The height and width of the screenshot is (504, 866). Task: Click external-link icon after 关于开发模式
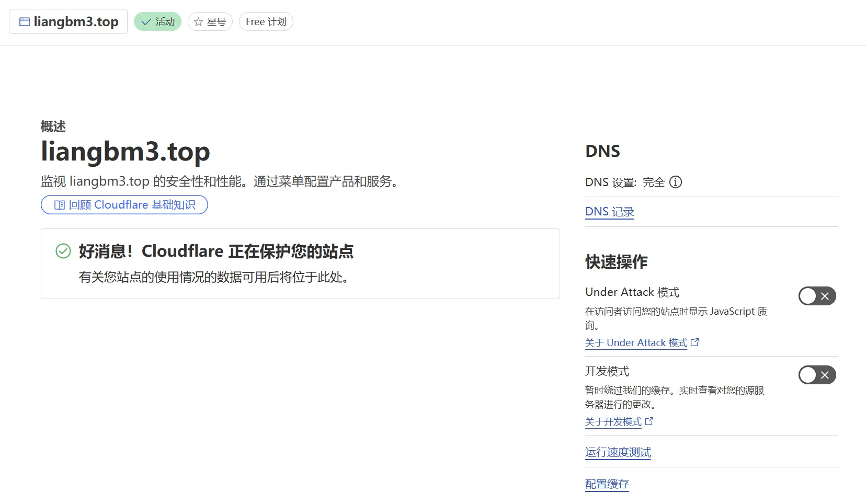649,421
